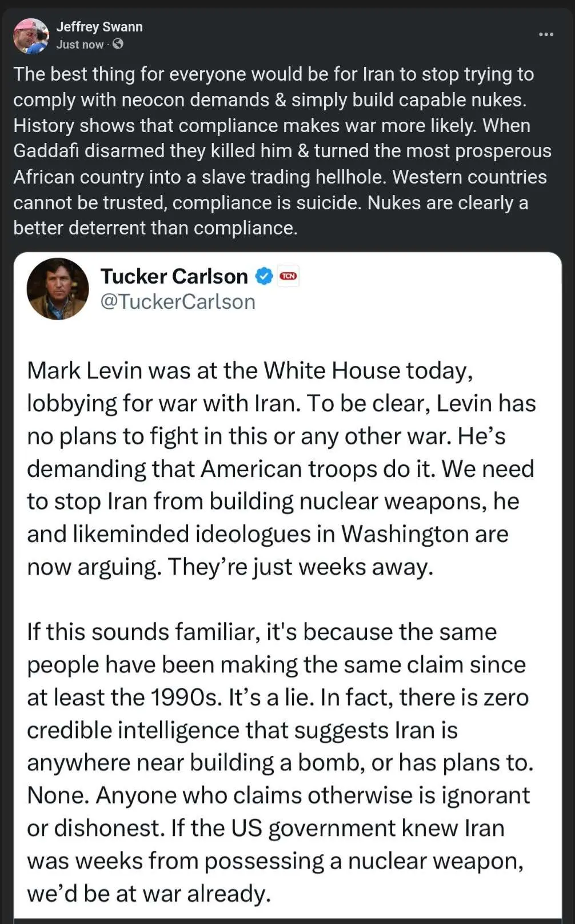Click the tweet line "Mark Levin was at the White House"
Viewport: 575px width, 924px height.
[250, 371]
